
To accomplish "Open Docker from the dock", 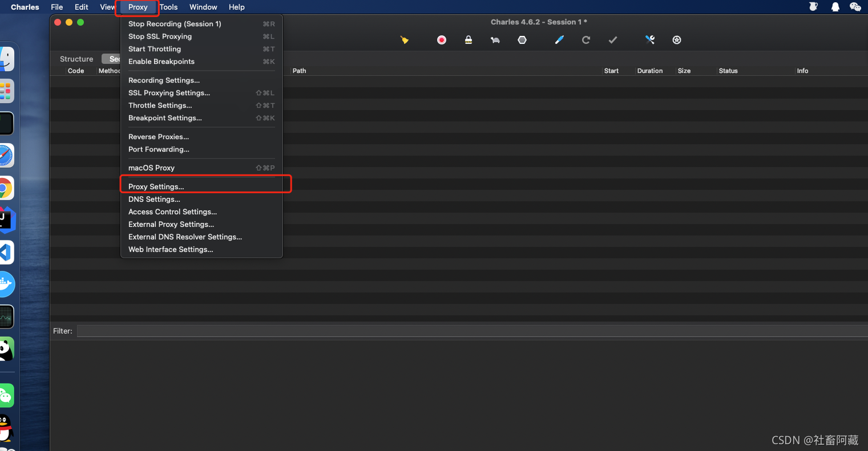I will pyautogui.click(x=7, y=284).
